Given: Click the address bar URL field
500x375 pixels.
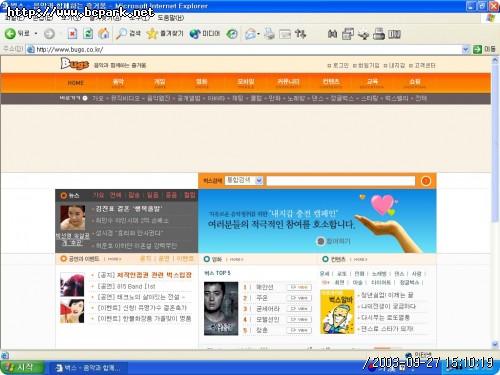Looking at the screenshot, I should [248, 49].
